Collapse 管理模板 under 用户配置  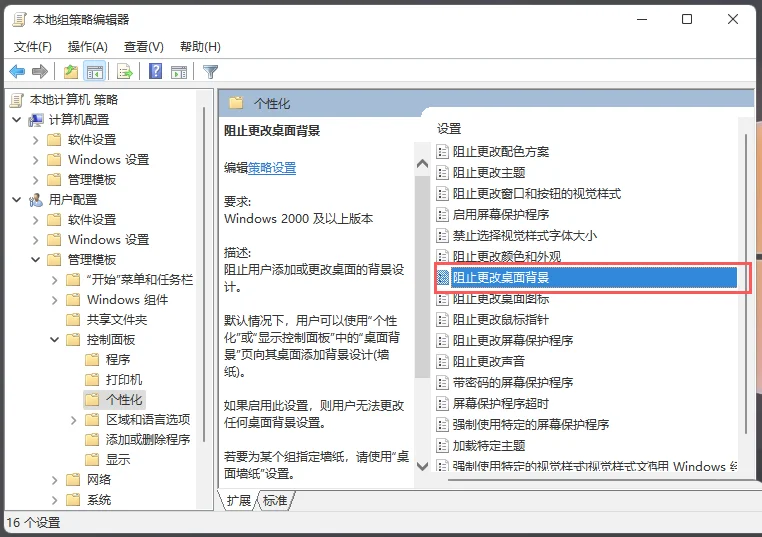35,260
